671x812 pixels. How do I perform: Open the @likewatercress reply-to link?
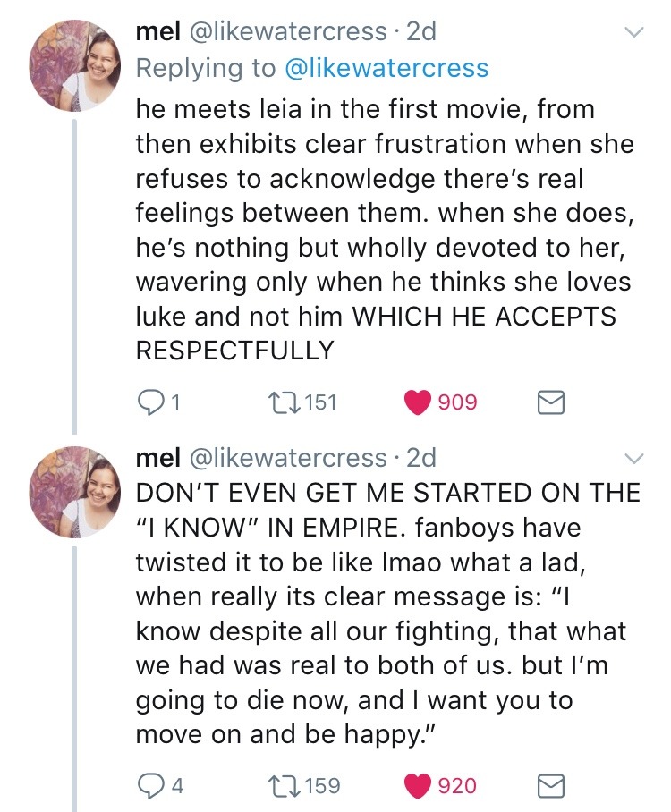[386, 68]
